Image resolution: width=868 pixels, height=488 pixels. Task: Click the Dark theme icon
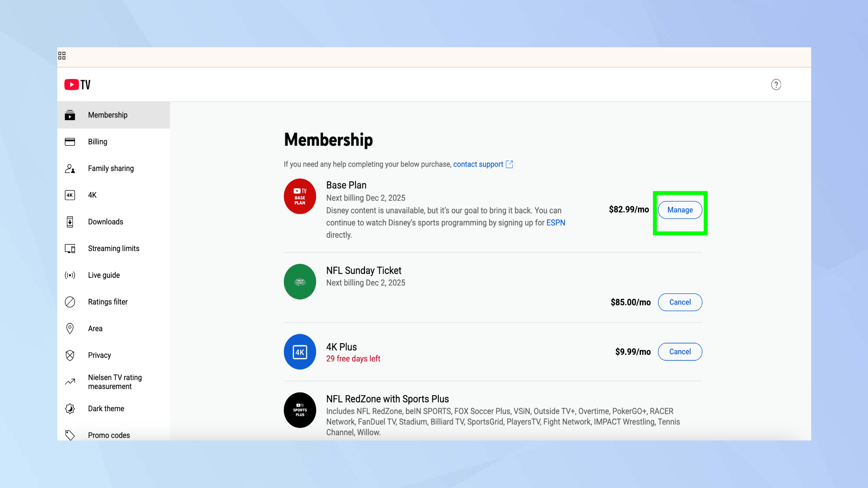coord(70,409)
